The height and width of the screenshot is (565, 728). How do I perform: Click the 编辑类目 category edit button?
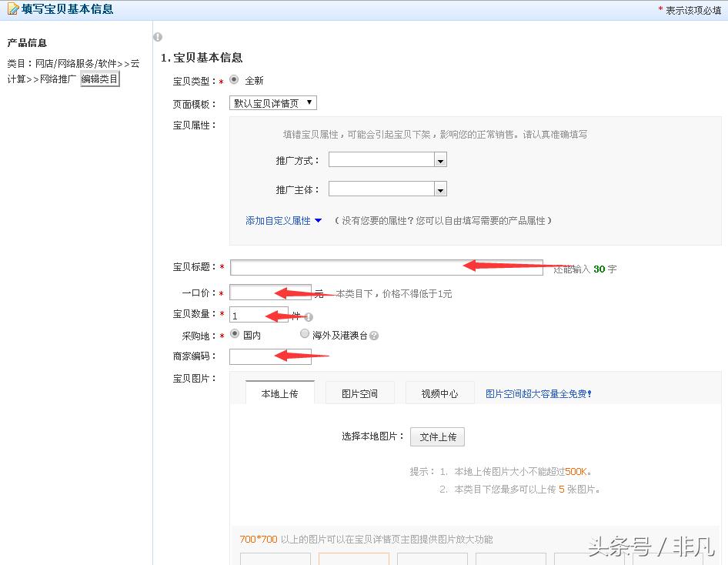[101, 78]
